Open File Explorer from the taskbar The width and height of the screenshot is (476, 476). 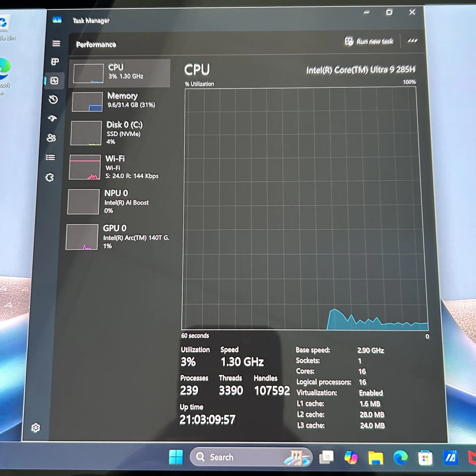376,457
